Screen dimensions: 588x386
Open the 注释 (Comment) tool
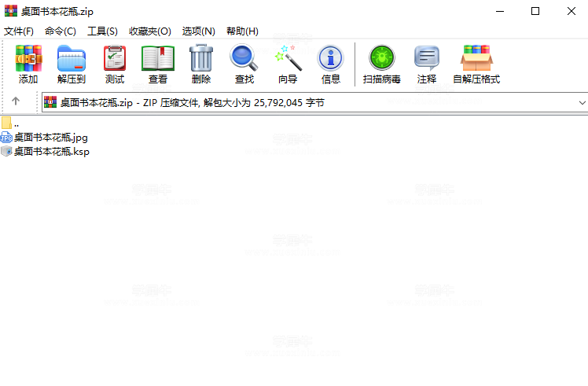click(427, 58)
